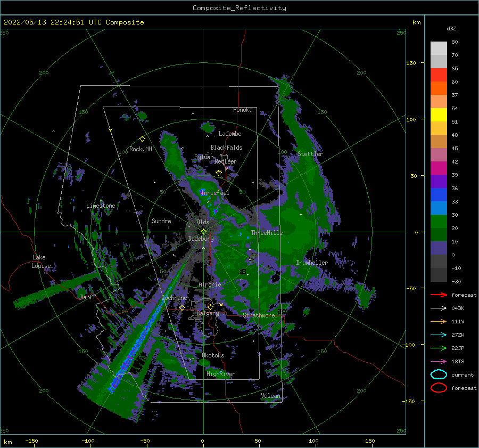This screenshot has height=448, width=479.
Task: Click the red forecast arrow in legend
Action: tap(439, 295)
